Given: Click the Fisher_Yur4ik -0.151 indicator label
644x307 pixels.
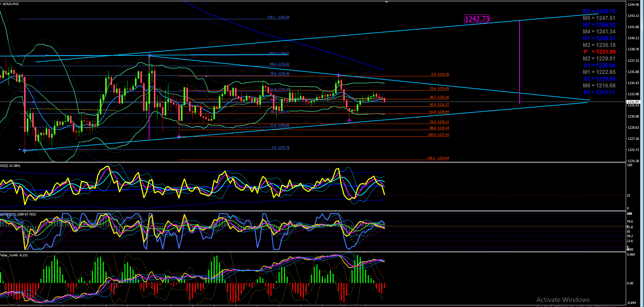Looking at the screenshot, I should pos(14,255).
